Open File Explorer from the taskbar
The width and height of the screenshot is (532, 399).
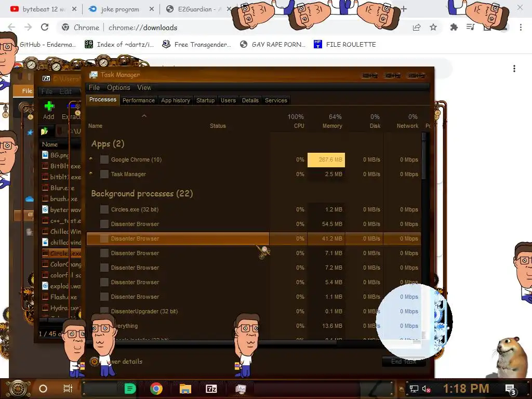[185, 389]
